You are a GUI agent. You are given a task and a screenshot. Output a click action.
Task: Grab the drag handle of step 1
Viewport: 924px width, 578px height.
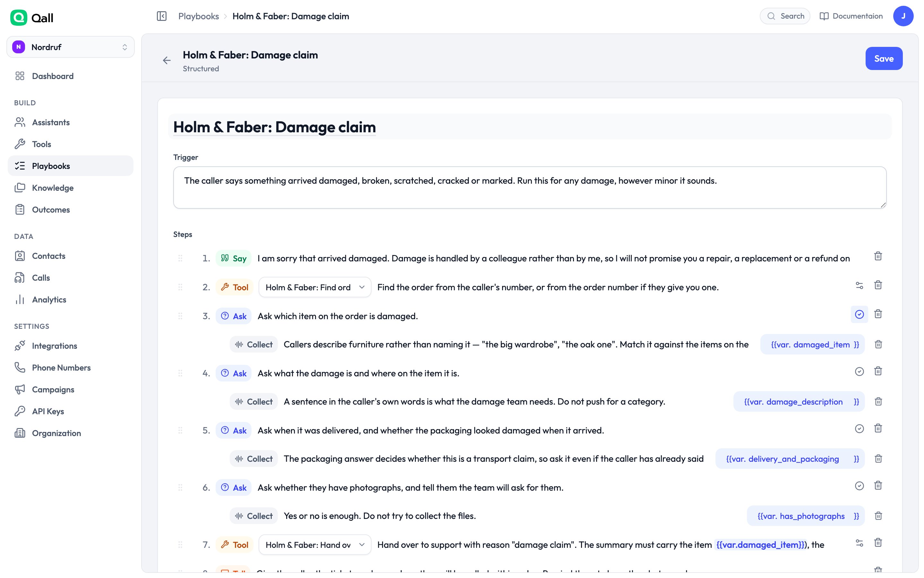(x=180, y=258)
